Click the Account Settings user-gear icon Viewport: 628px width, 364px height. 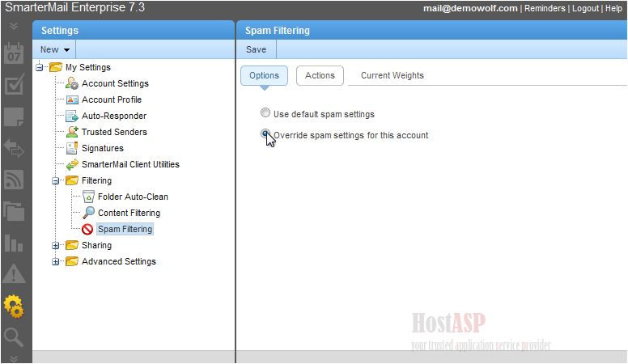click(x=72, y=83)
